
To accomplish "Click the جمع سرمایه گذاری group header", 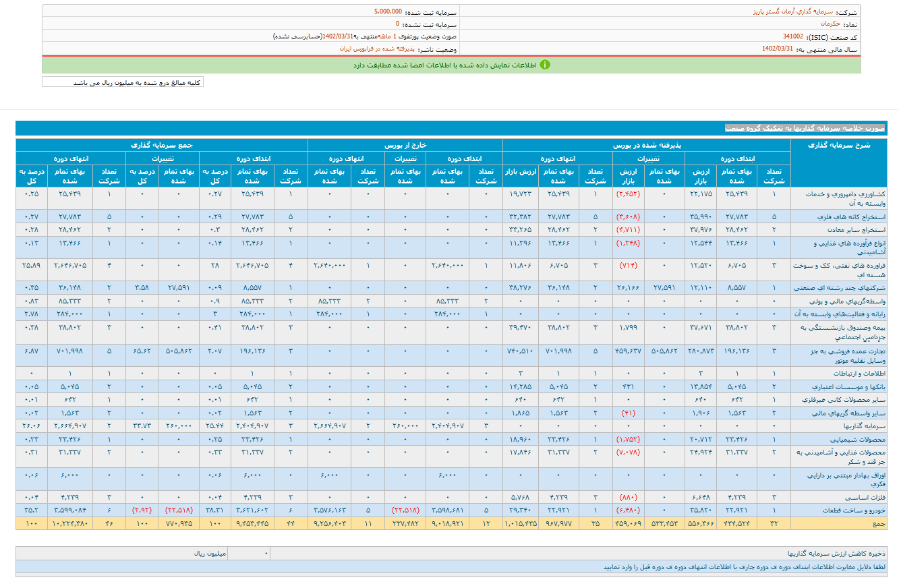I will click(x=162, y=144).
